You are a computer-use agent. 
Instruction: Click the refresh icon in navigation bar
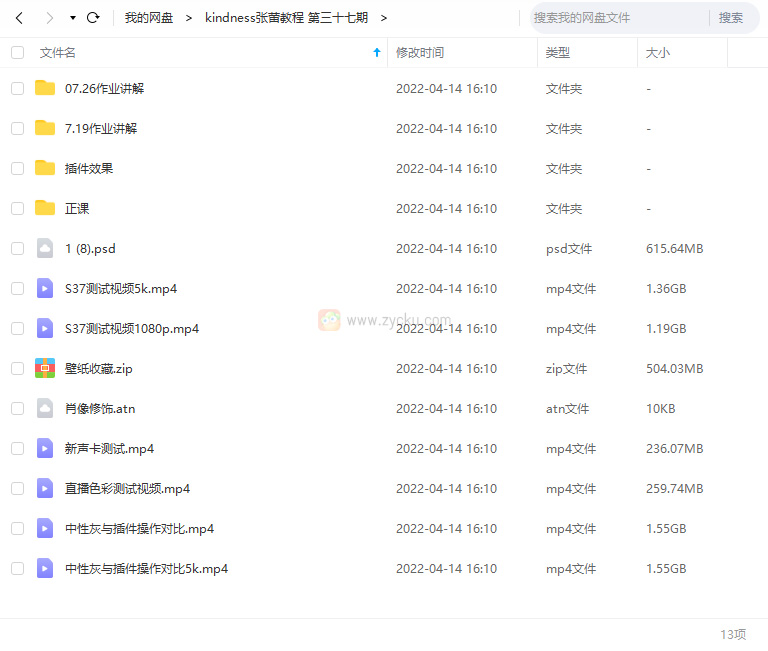pyautogui.click(x=93, y=18)
